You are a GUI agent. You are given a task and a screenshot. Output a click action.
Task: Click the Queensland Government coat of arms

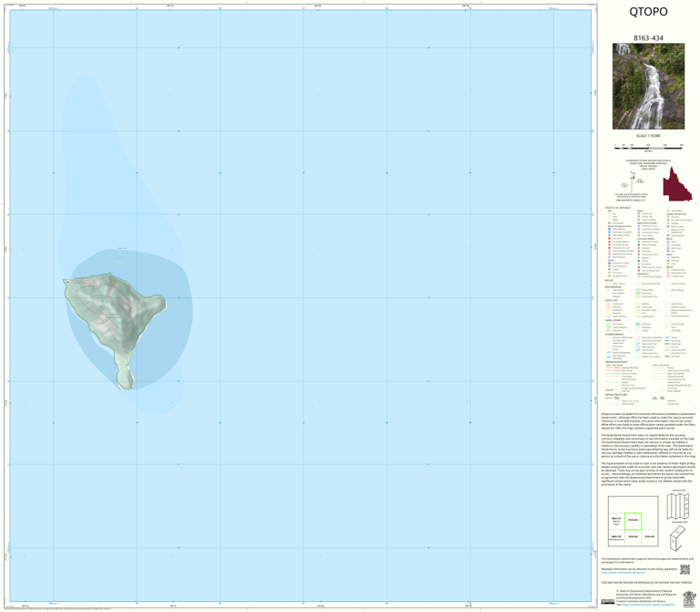tap(689, 598)
